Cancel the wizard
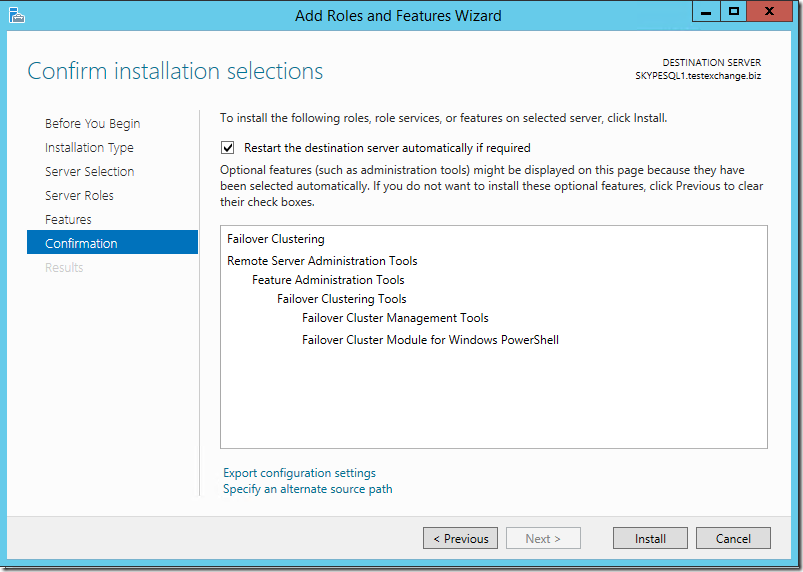The width and height of the screenshot is (803, 572). pyautogui.click(x=733, y=538)
